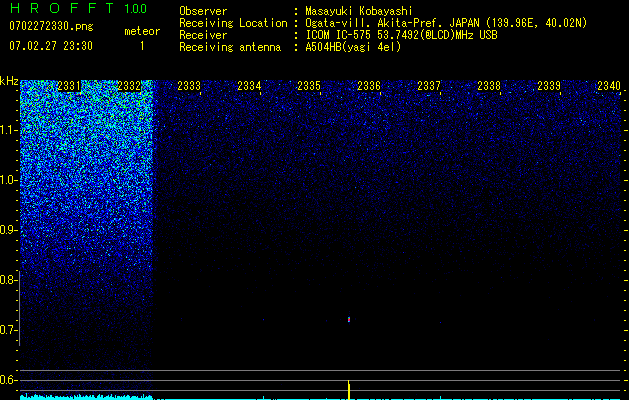Select observer name Masayuki Kobayashi
Screen dimensions: 629x400
coord(359,11)
